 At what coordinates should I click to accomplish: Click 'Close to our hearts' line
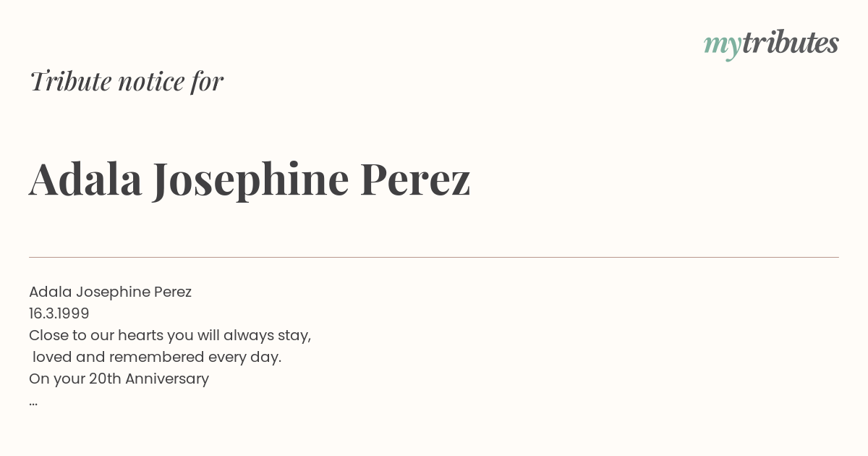click(170, 336)
